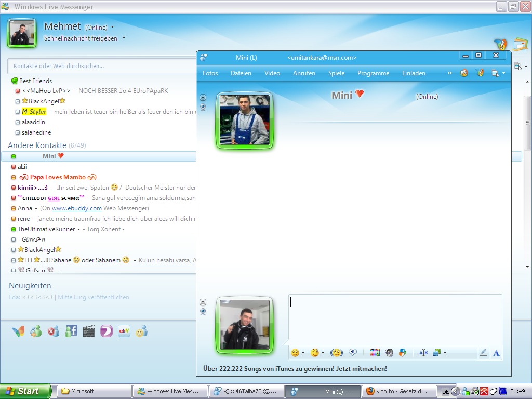
Task: Toggle Mini's webcam icon beside their picture
Action: pyautogui.click(x=203, y=107)
